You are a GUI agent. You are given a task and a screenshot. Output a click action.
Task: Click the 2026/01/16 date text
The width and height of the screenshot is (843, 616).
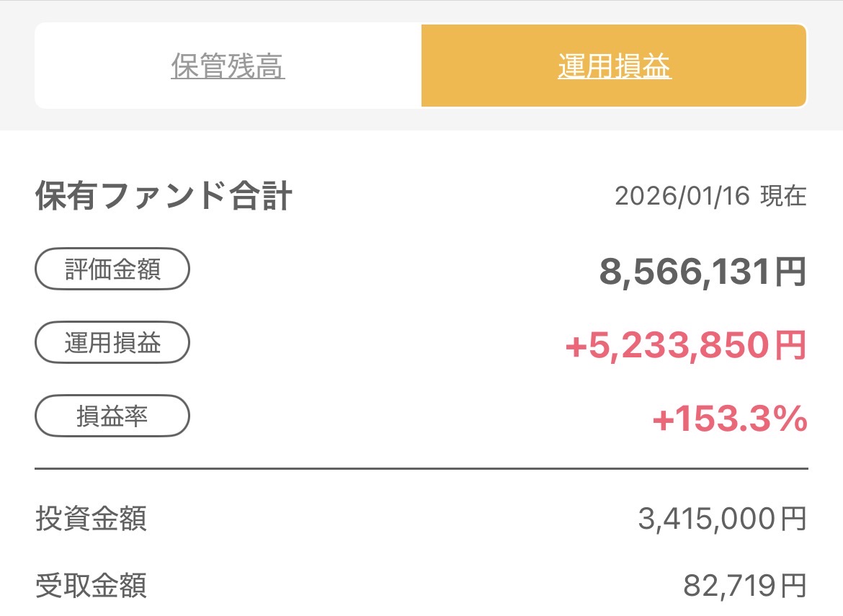point(682,197)
